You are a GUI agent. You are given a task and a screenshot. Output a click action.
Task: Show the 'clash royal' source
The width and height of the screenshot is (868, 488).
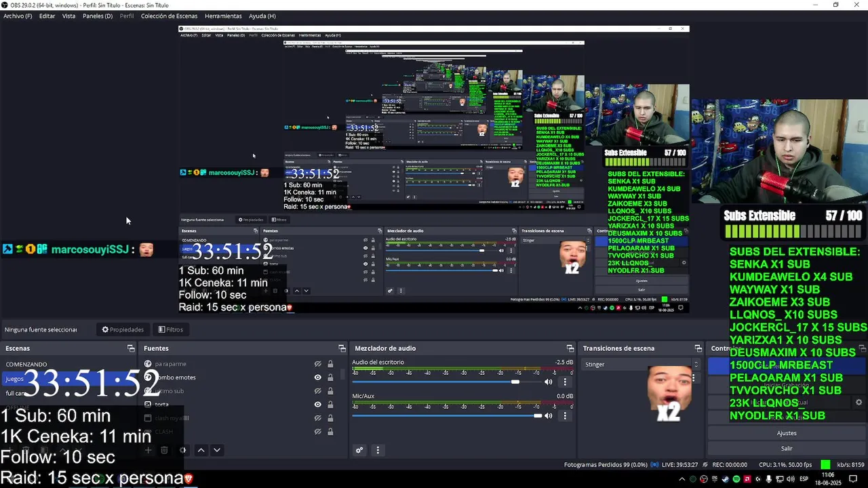317,418
